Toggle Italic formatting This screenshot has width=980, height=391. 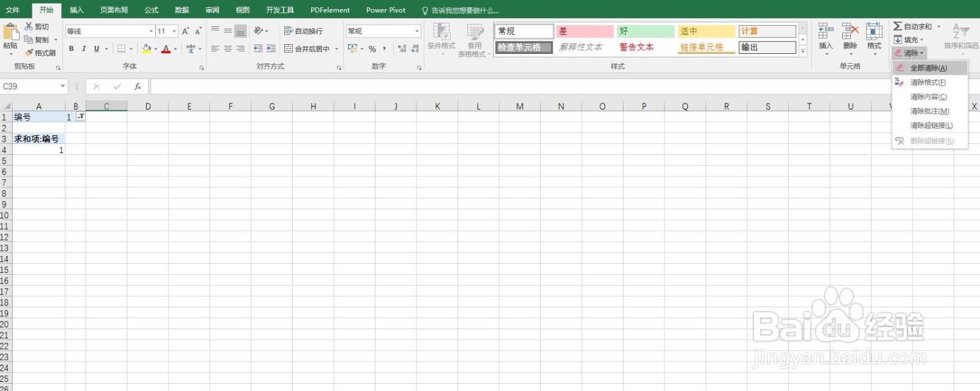pos(83,48)
